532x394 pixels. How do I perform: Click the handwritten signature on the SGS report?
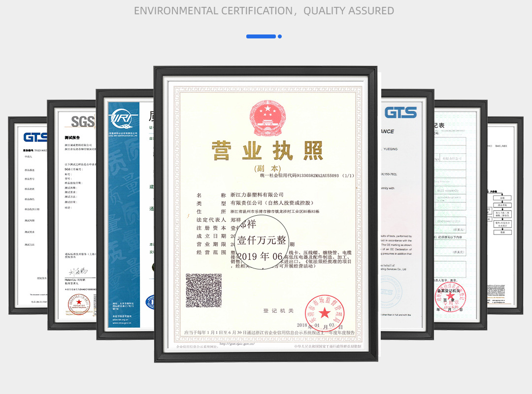pos(78,271)
